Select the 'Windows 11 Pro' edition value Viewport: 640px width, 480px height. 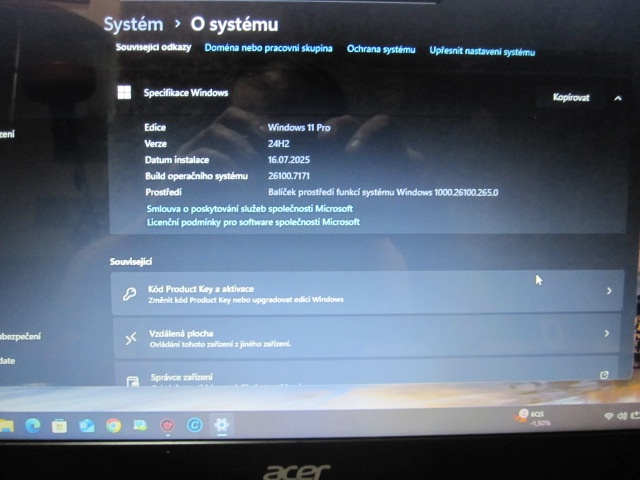tap(299, 127)
